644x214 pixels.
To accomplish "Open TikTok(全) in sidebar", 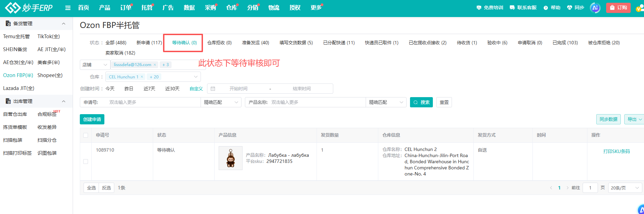I will [x=49, y=36].
